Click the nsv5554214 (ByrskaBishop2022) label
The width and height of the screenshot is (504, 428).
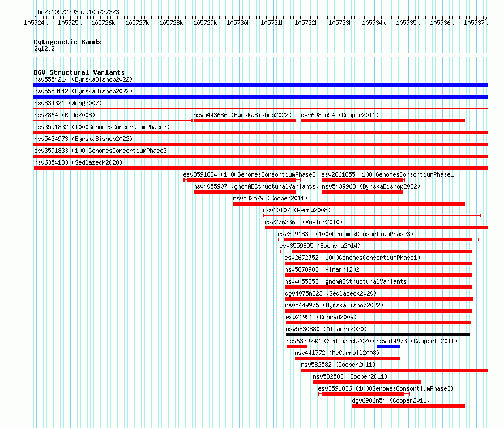tap(83, 79)
